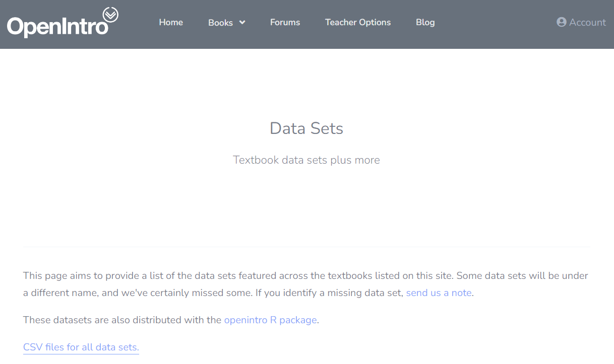Click the OpenIntro wordmark logo
Image resolution: width=614 pixels, height=364 pixels.
pyautogui.click(x=56, y=27)
